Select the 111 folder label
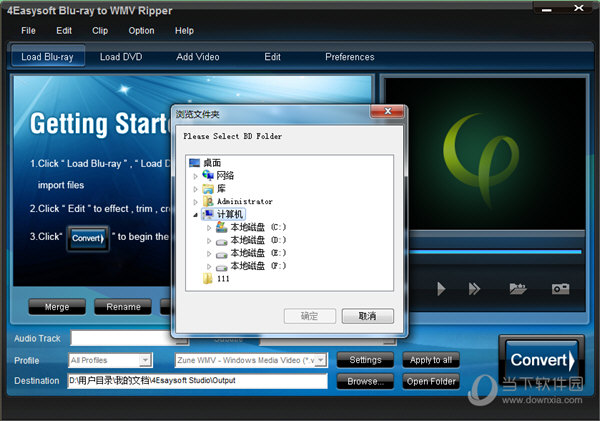Viewport: 600px width, 421px height. (223, 279)
